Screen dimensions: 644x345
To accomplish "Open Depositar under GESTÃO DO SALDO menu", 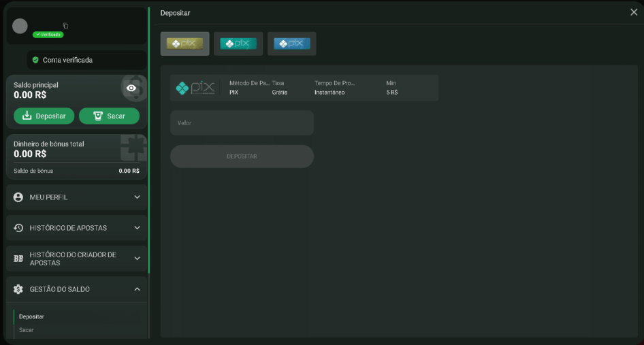I will click(31, 316).
